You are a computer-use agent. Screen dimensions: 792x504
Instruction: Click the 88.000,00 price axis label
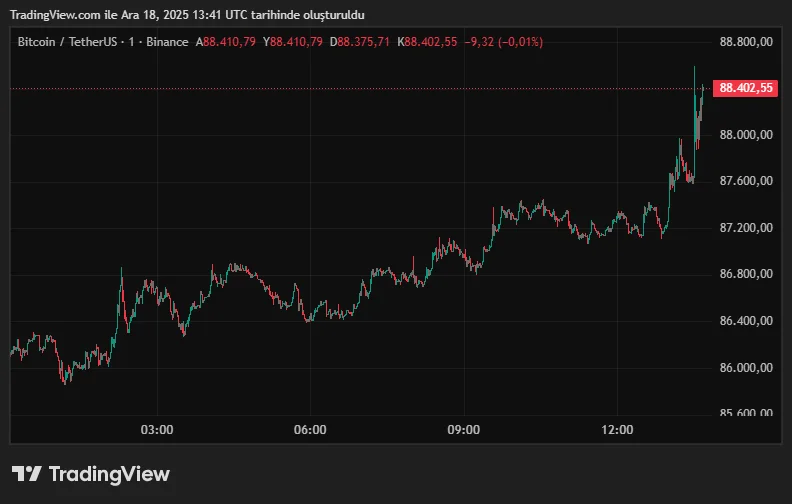(x=746, y=134)
